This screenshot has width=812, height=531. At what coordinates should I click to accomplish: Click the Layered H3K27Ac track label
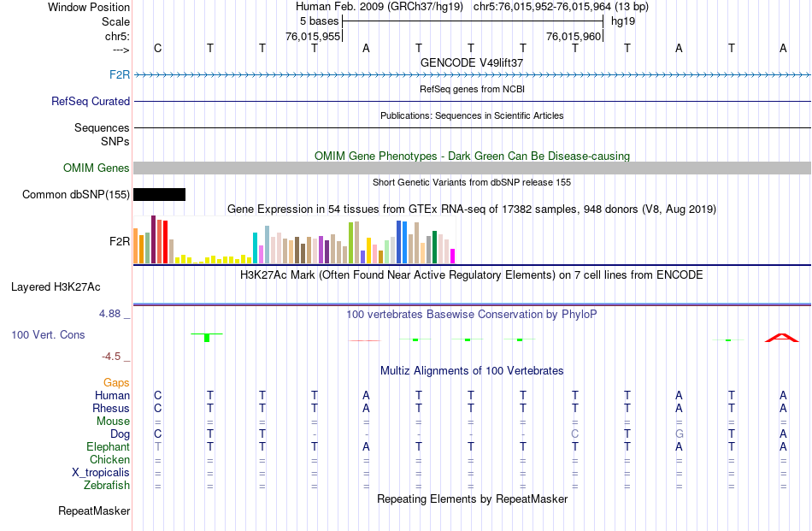[56, 287]
